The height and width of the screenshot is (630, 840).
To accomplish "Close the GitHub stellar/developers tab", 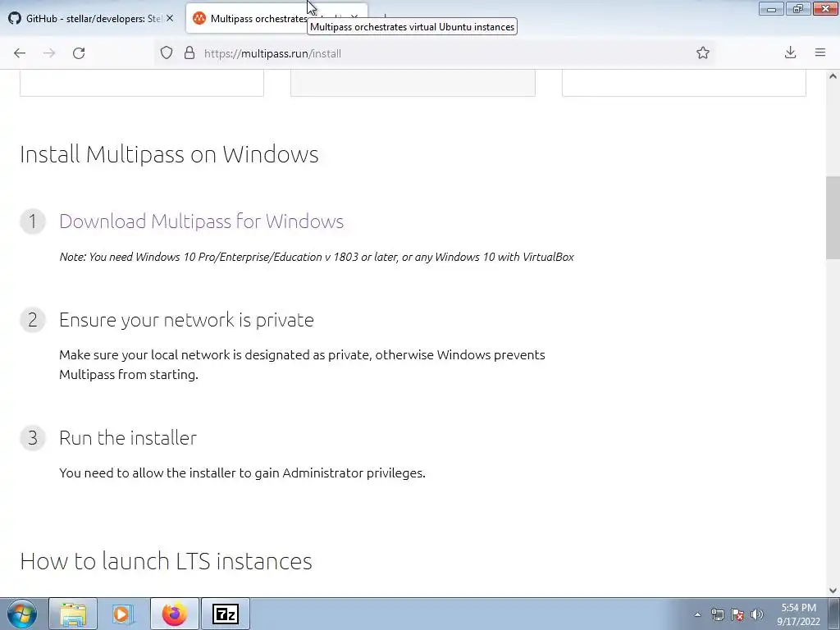I will coord(170,18).
